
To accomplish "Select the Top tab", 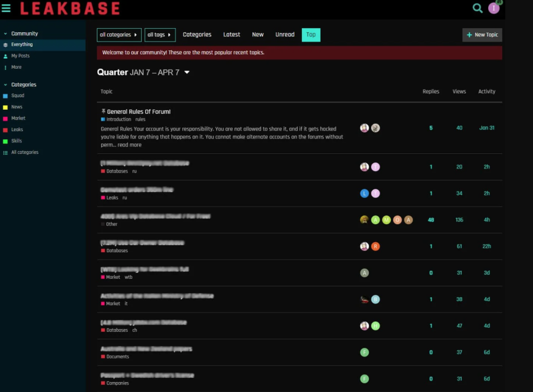I will click(x=311, y=35).
